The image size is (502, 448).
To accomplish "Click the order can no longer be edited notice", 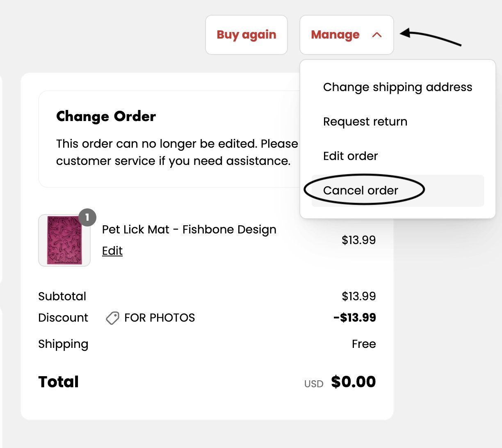I will tap(177, 152).
